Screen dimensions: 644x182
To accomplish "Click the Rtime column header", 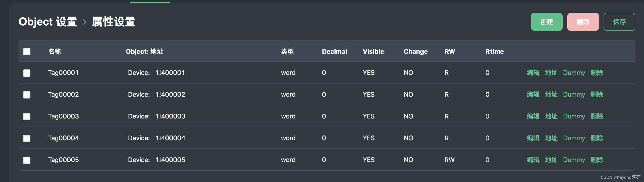I will pyautogui.click(x=495, y=52).
